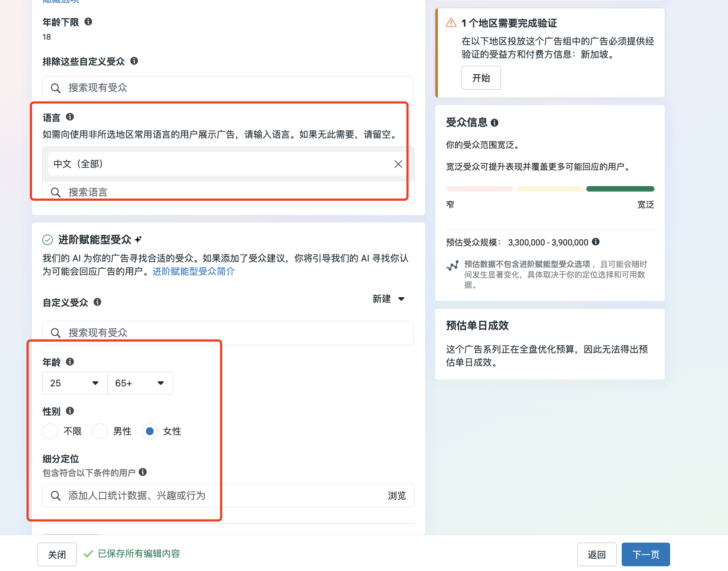The width and height of the screenshot is (728, 571).
Task: Open the 进阶赋能型受众简介 link
Action: 193,271
